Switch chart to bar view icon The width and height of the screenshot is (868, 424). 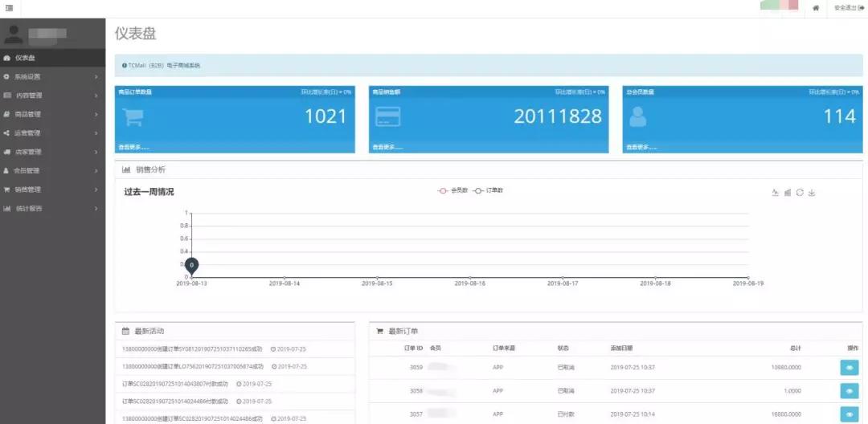tap(788, 193)
